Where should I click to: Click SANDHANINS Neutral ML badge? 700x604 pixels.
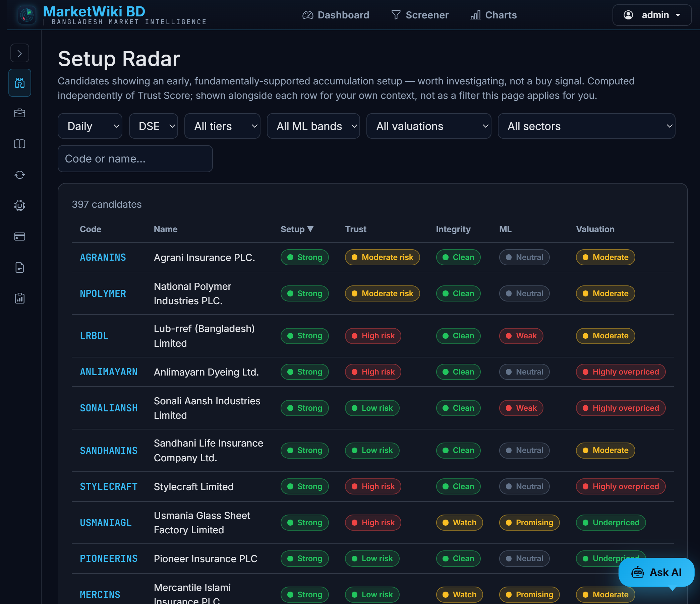(524, 450)
